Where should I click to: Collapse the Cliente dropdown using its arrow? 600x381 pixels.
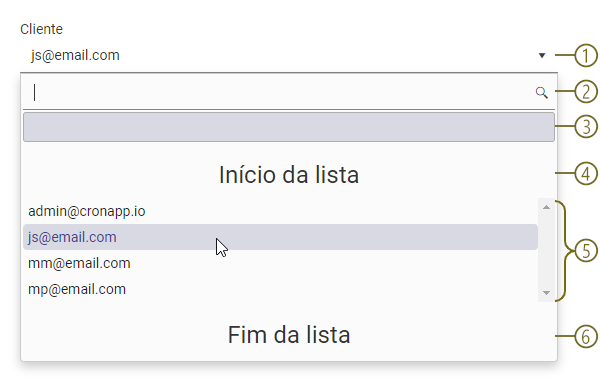pos(542,55)
